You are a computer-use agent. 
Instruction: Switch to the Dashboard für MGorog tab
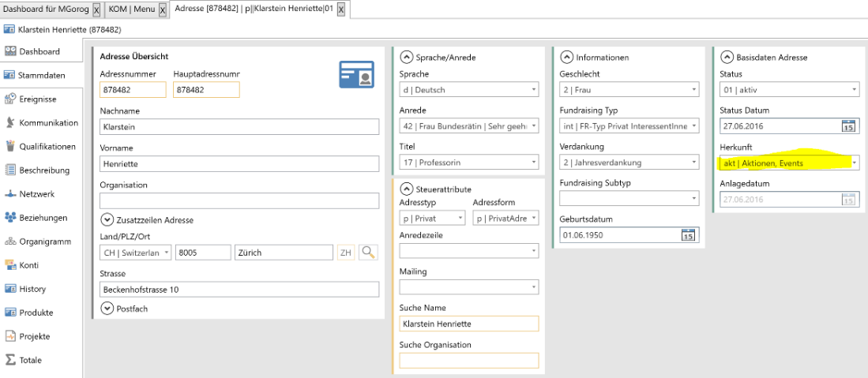46,9
